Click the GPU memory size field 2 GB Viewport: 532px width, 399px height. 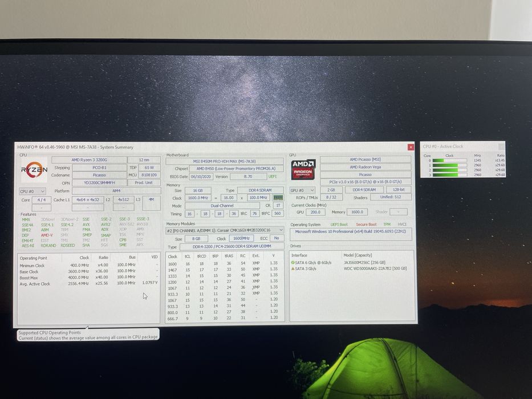coord(331,190)
